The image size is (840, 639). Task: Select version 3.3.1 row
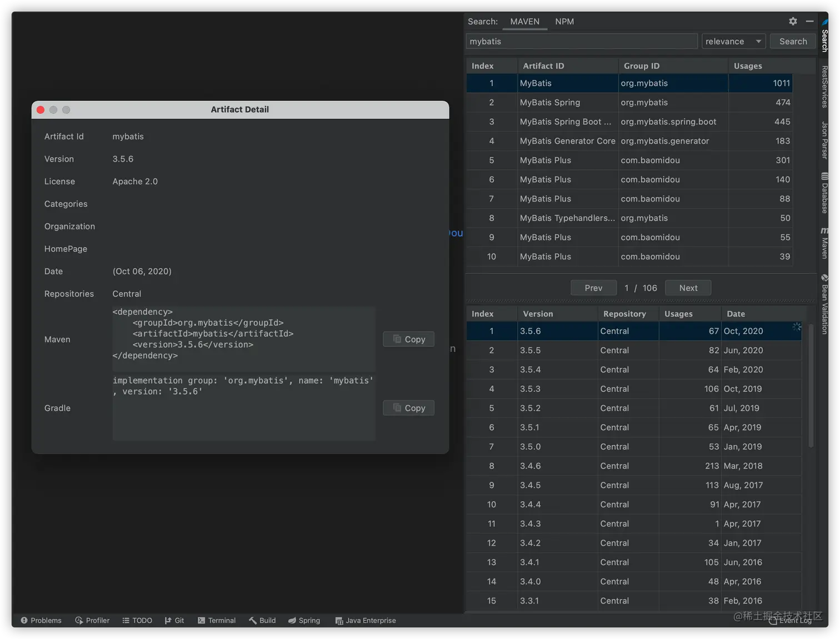point(634,601)
